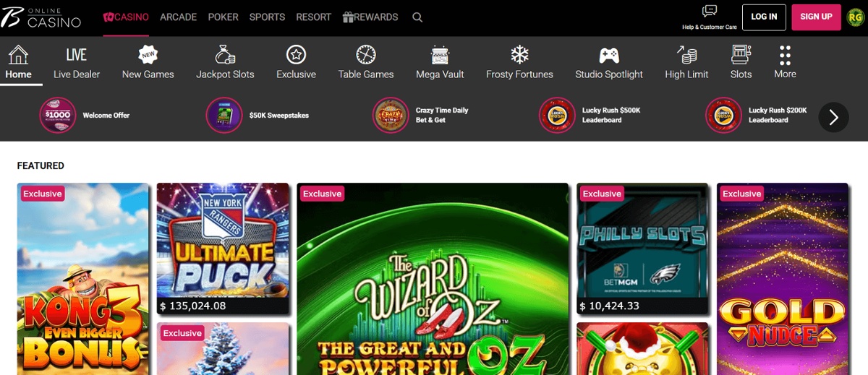Viewport: 868px width, 375px height.
Task: Click Lucky Rush $500K Leaderboard icon
Action: [x=557, y=116]
